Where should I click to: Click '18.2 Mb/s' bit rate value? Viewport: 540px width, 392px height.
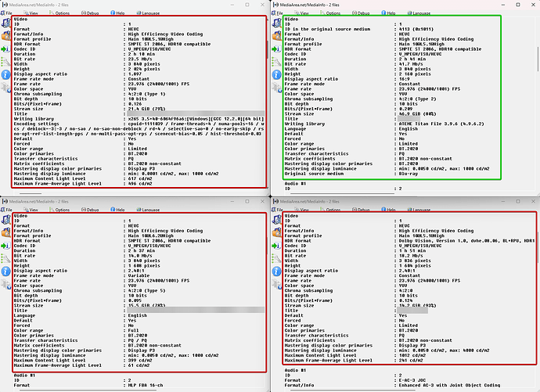pyautogui.click(x=411, y=255)
